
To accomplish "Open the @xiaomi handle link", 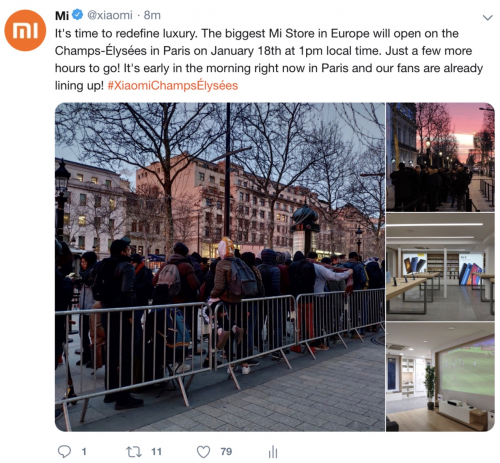I will (110, 15).
